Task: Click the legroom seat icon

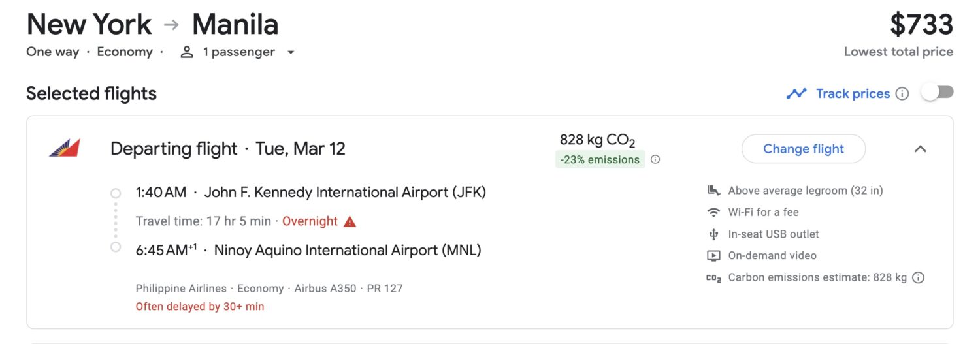Action: 713,191
